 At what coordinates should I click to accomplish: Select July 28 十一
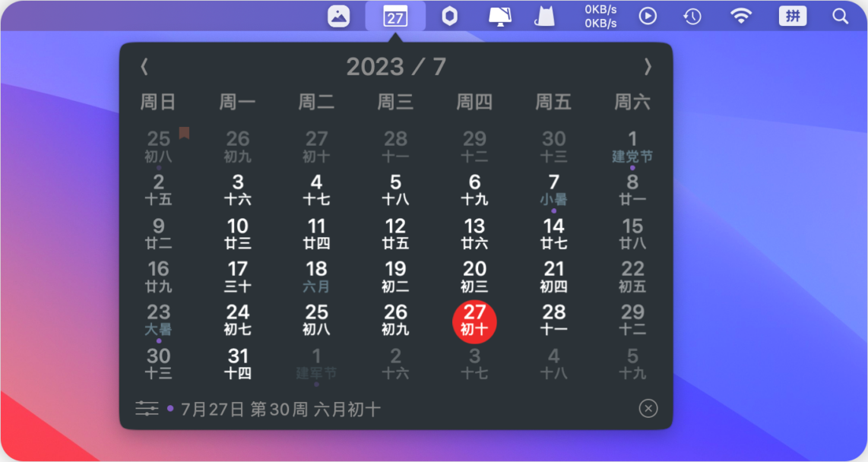[x=553, y=321]
